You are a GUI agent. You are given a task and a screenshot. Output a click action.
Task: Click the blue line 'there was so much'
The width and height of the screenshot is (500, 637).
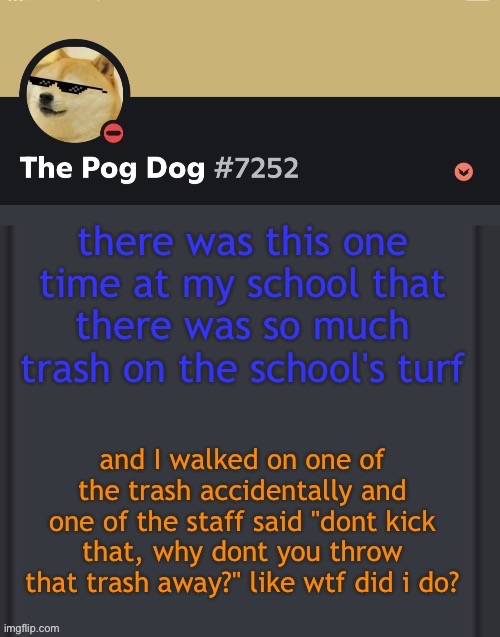[242, 326]
